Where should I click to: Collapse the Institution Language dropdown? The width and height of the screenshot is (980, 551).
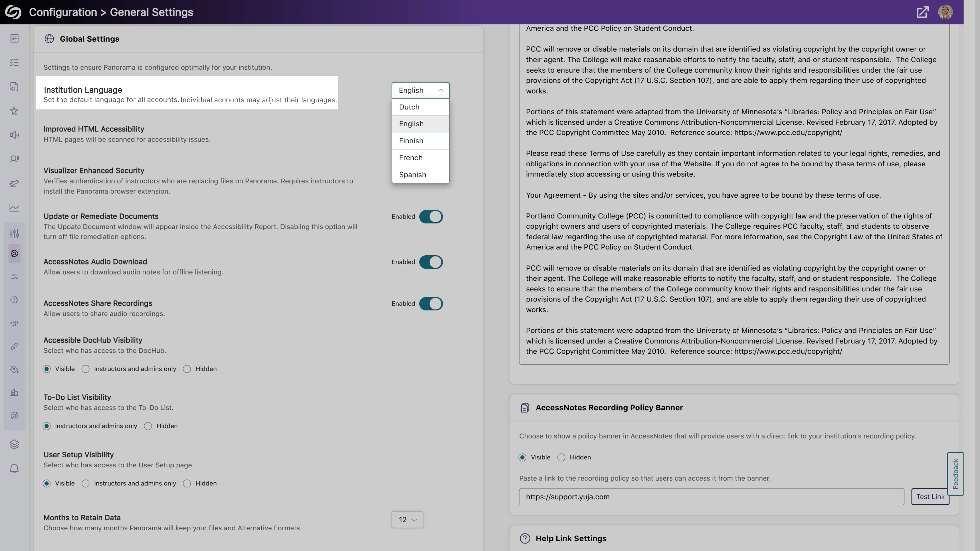click(420, 91)
